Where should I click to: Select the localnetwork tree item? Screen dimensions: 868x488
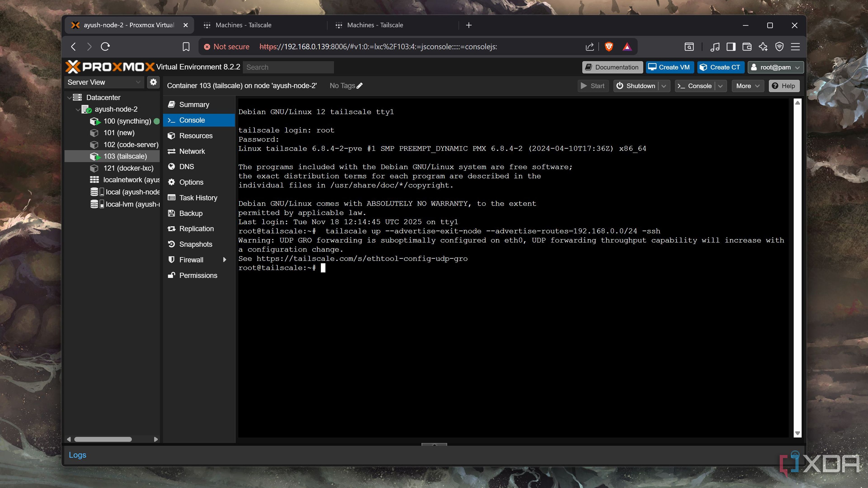click(112, 180)
